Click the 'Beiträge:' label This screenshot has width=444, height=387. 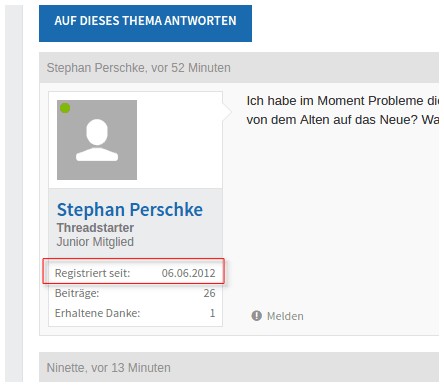[77, 293]
